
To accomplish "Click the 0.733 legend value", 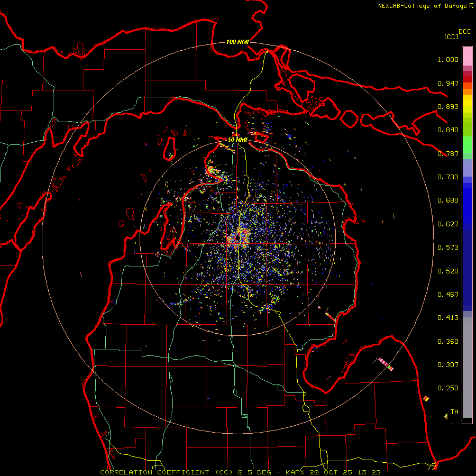I will 448,177.
